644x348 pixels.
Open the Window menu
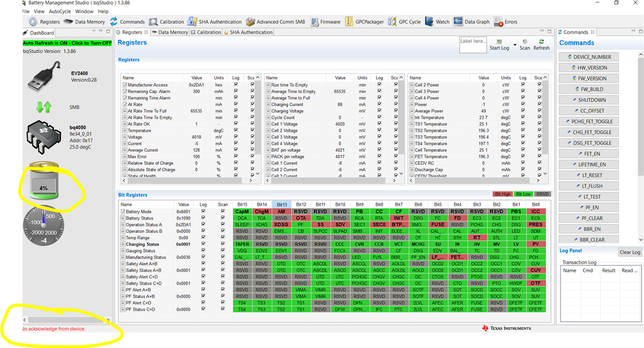(x=84, y=11)
